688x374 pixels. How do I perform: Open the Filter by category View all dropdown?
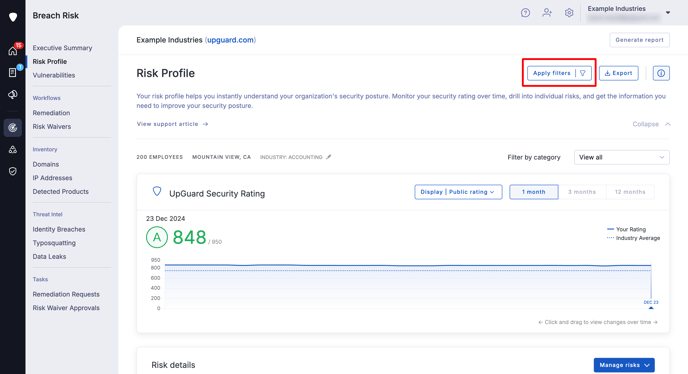click(x=621, y=157)
